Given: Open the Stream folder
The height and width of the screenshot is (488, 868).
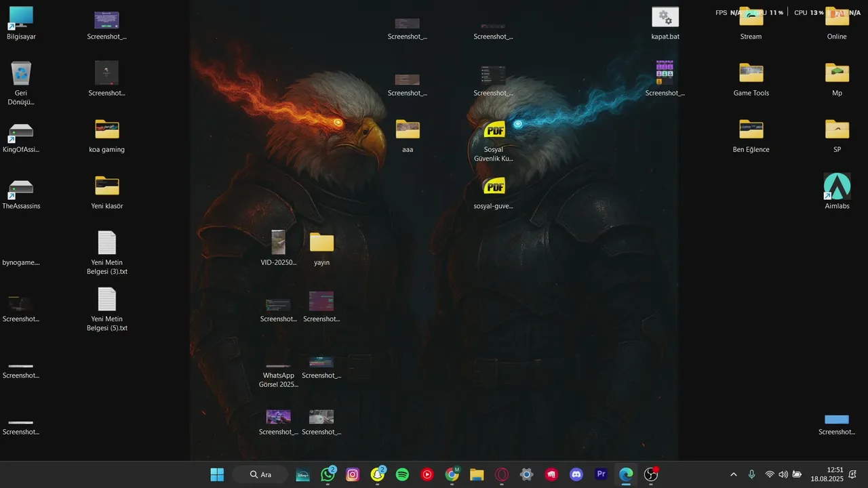Looking at the screenshot, I should pyautogui.click(x=751, y=23).
